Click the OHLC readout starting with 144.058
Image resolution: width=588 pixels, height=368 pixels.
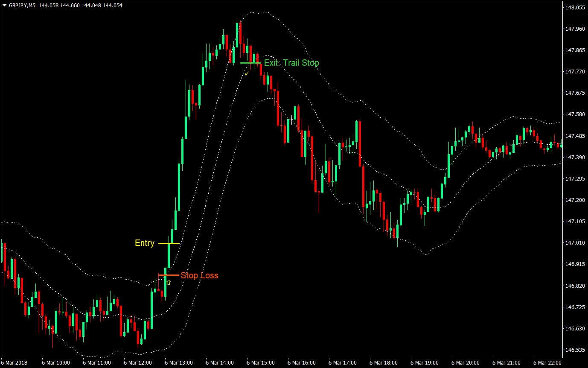80,6
